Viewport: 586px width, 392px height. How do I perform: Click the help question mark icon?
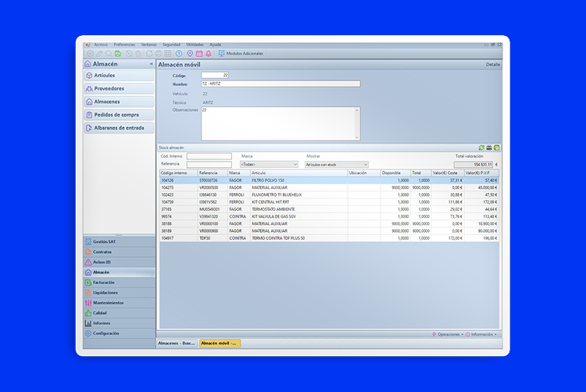(x=179, y=53)
